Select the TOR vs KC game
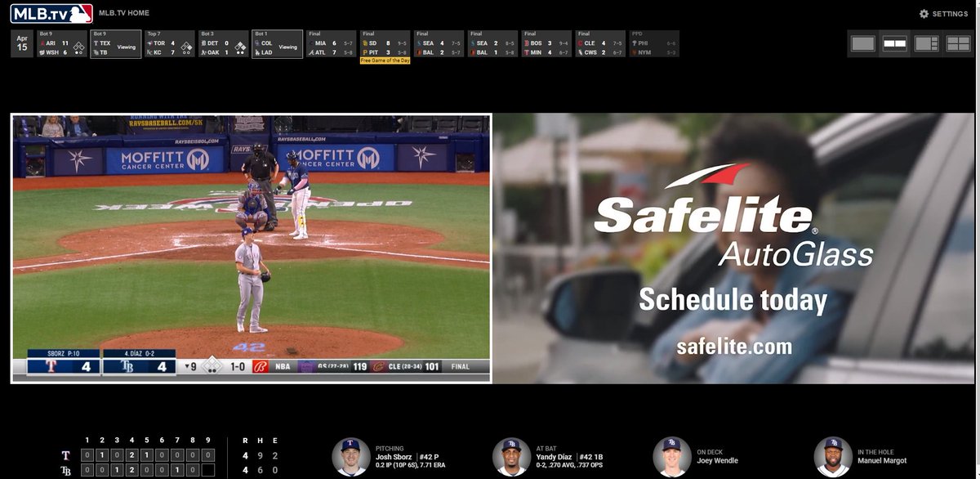 point(169,43)
